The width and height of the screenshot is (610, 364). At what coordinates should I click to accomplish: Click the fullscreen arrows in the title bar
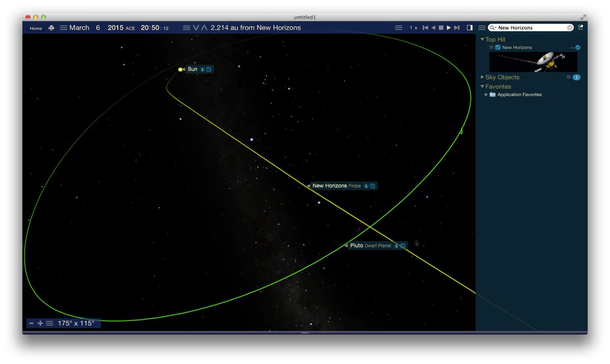(582, 17)
